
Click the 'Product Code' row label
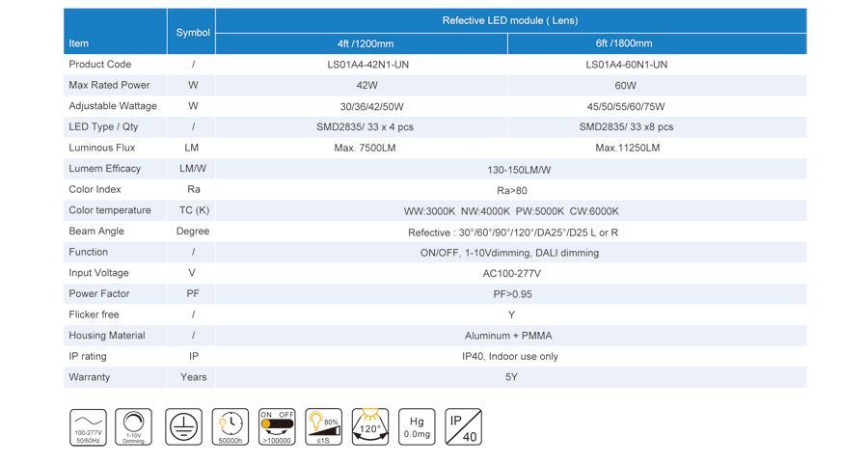pos(99,65)
